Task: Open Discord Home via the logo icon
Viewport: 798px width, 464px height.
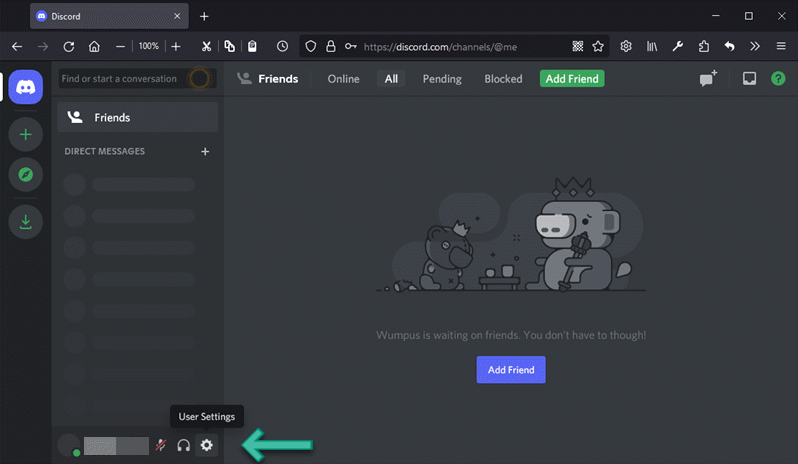Action: [25, 87]
